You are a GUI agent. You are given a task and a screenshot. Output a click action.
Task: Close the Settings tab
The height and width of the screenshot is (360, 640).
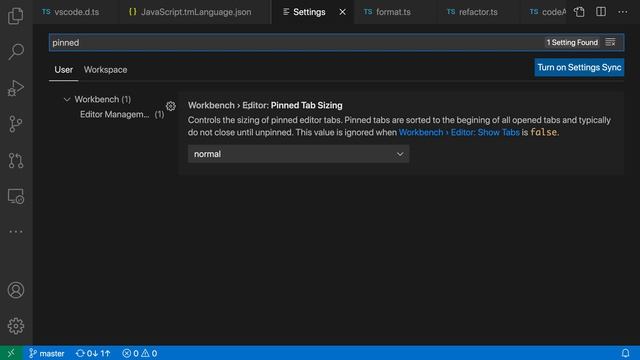[x=342, y=12]
